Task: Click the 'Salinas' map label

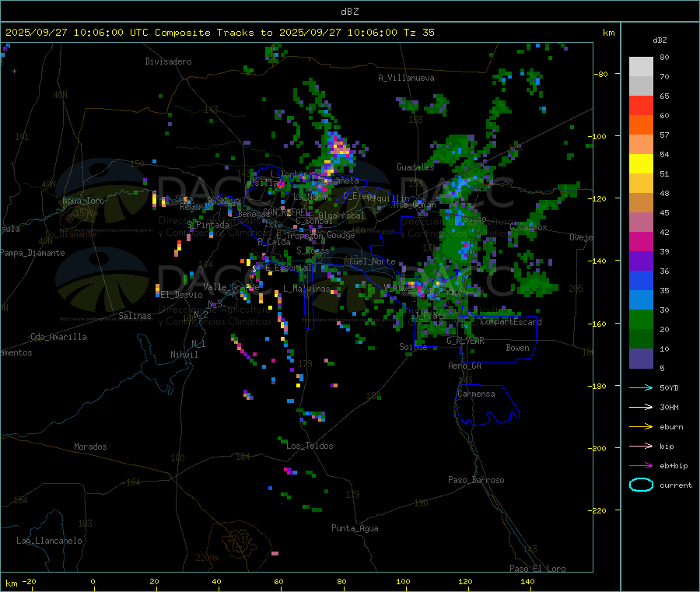Action: (135, 316)
